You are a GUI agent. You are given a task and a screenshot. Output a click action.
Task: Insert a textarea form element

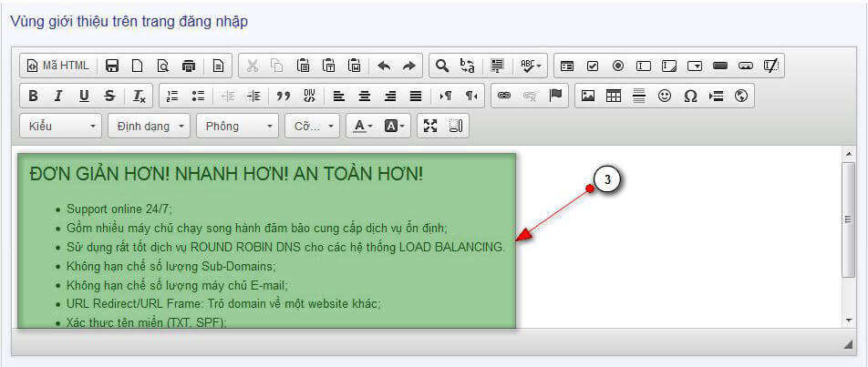[x=668, y=66]
